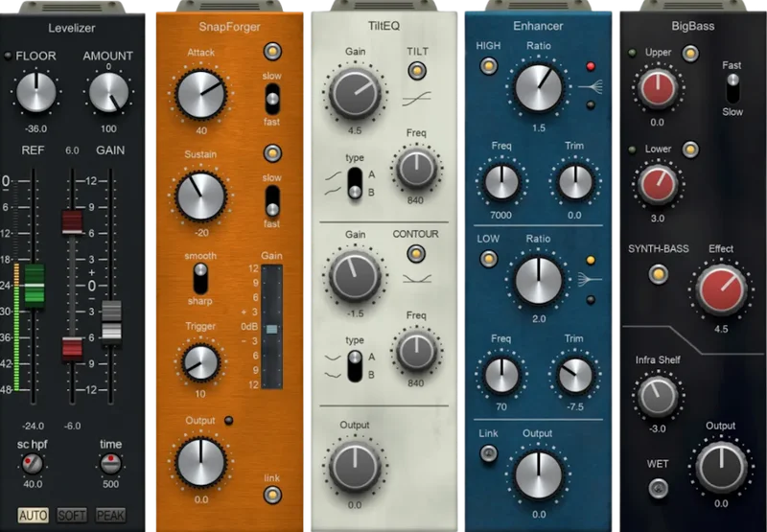The height and width of the screenshot is (532, 767).
Task: Click the CONTOUR section Freq knob
Action: (416, 352)
